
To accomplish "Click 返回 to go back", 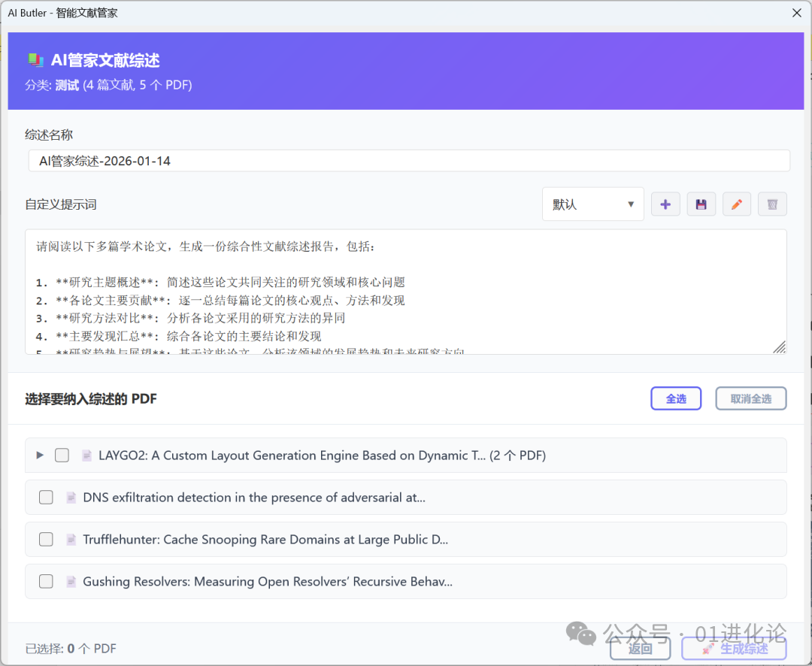I will pyautogui.click(x=640, y=648).
